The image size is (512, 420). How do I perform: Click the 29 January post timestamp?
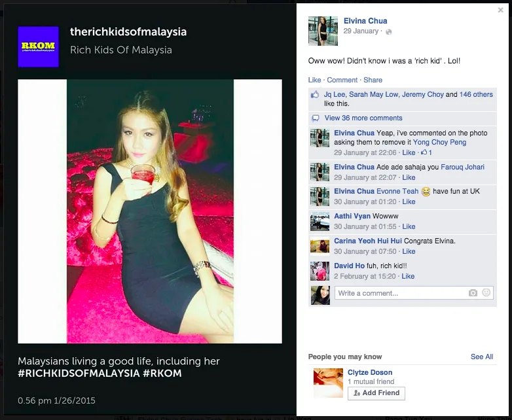361,31
